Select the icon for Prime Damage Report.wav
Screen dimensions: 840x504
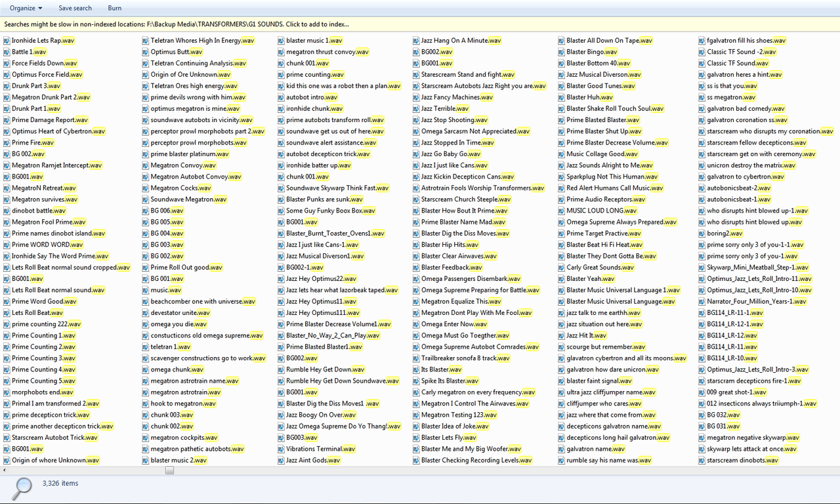point(7,120)
